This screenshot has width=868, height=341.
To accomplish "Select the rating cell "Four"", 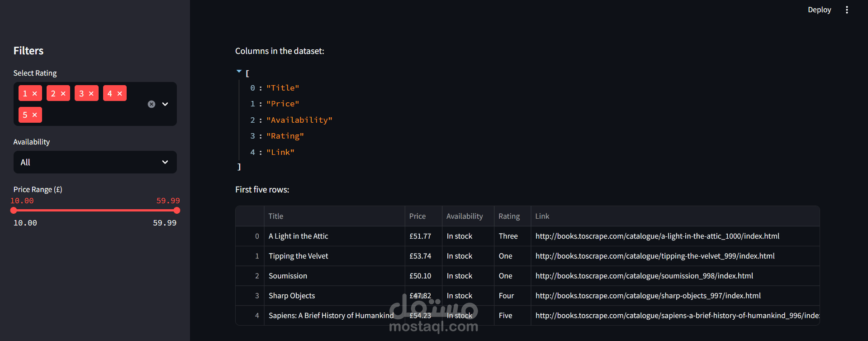I will (x=512, y=296).
